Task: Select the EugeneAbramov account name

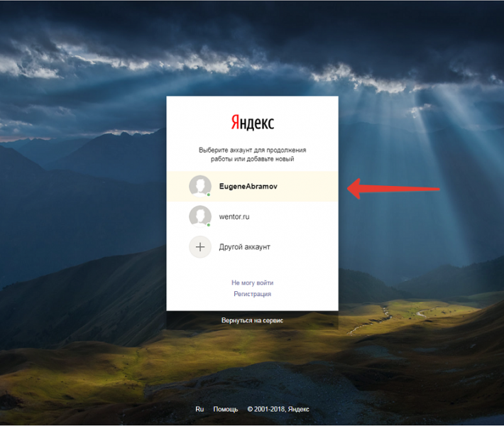Action: coord(248,187)
